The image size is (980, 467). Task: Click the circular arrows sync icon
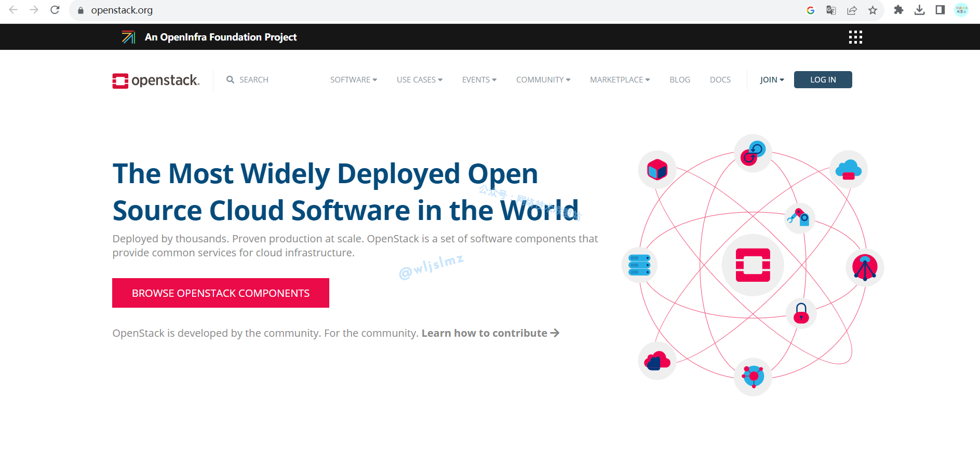tap(753, 153)
